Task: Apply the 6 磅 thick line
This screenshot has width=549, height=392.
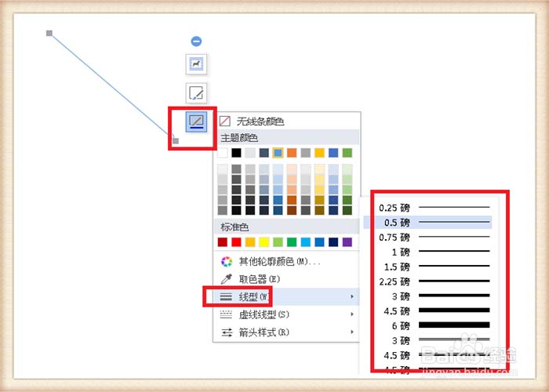Action: click(434, 325)
